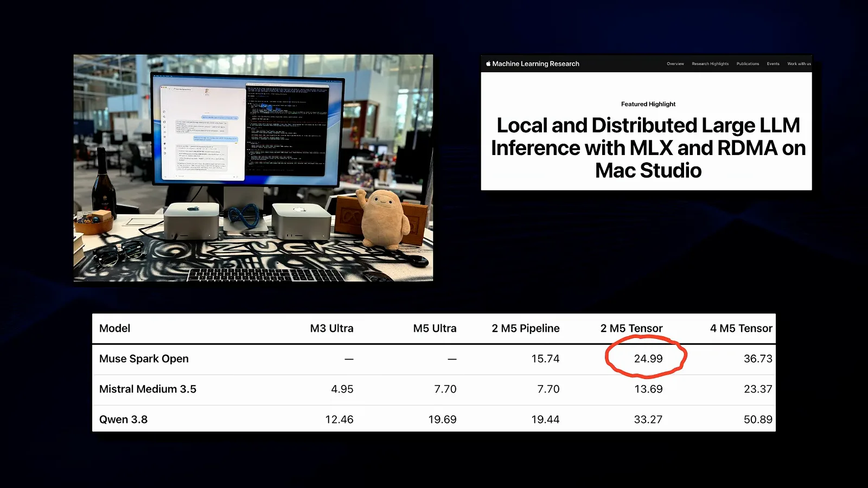The height and width of the screenshot is (488, 868).
Task: Click the M5 Ultra column header
Action: 435,329
